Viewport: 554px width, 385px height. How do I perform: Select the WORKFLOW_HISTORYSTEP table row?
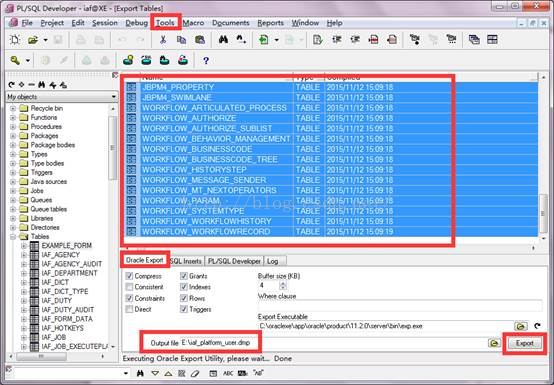coord(331,170)
